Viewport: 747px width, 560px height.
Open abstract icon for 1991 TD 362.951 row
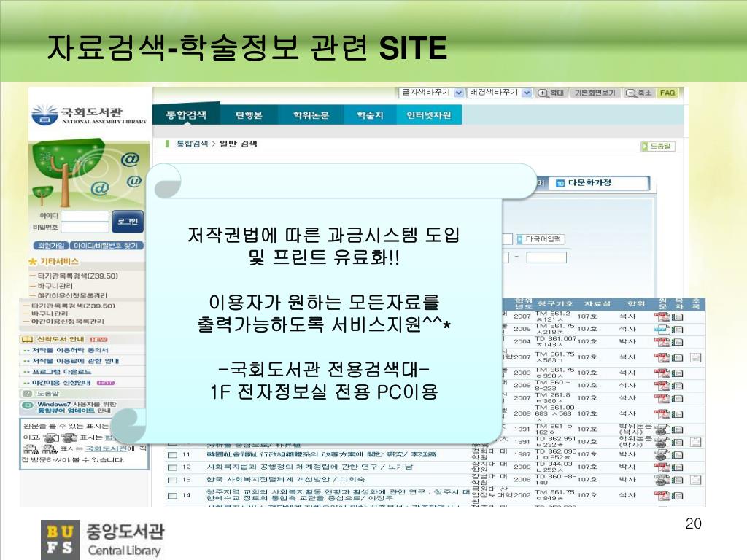(695, 442)
